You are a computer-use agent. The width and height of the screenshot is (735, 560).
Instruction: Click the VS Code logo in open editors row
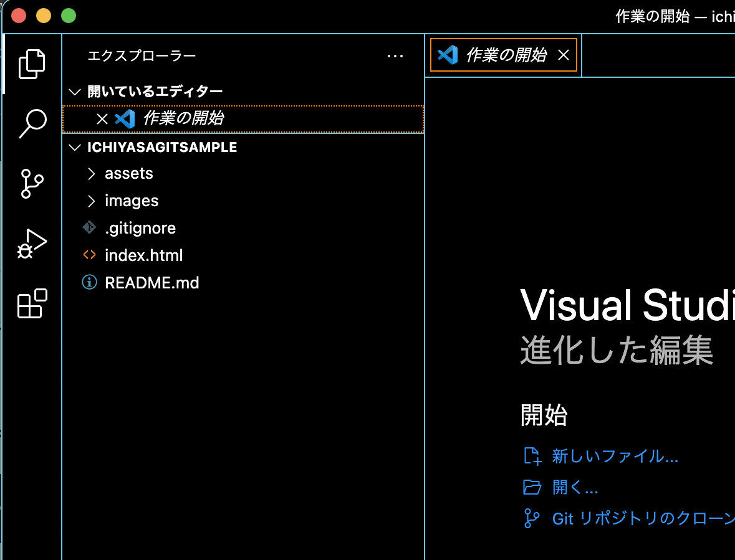(x=125, y=119)
